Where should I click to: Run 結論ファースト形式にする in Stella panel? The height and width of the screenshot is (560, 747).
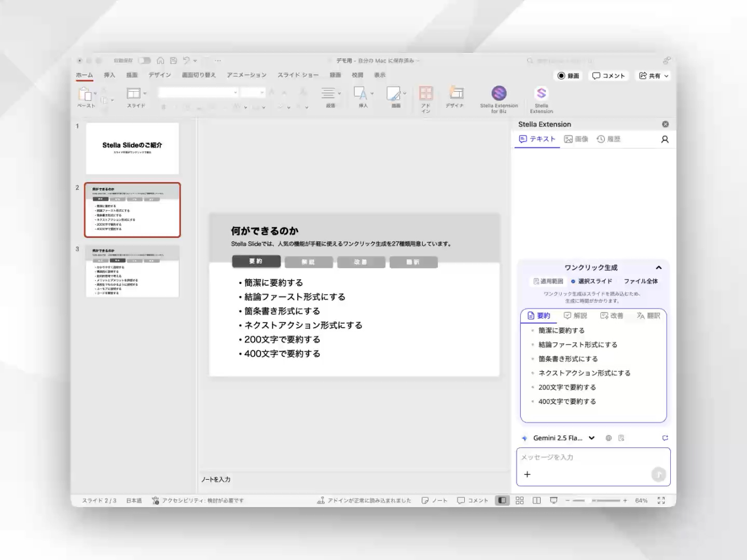point(578,345)
